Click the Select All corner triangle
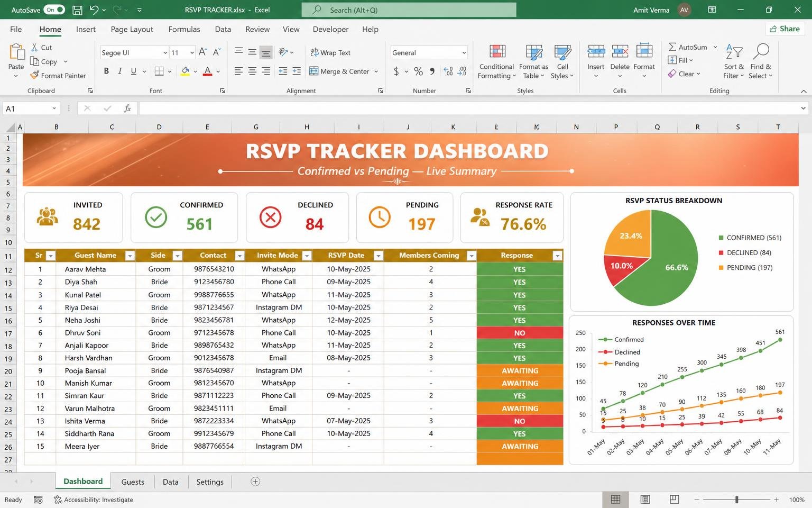The height and width of the screenshot is (508, 812). 11,127
